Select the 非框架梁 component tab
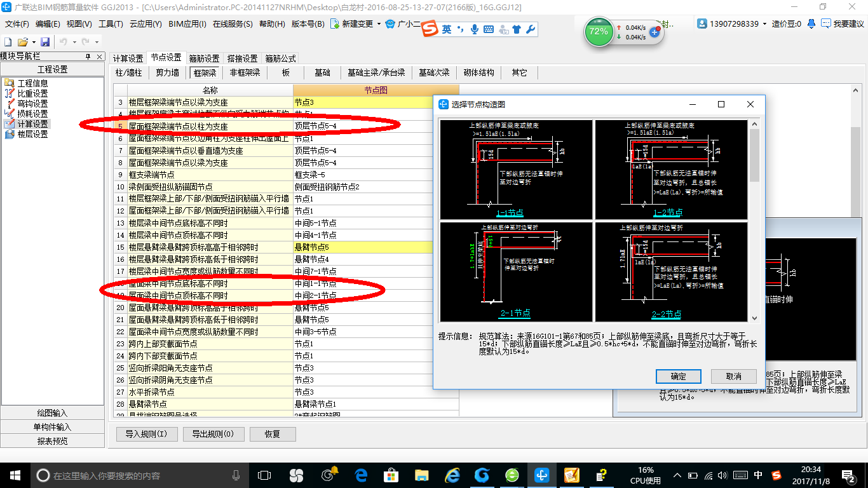Viewport: 868px width, 488px height. tap(245, 73)
